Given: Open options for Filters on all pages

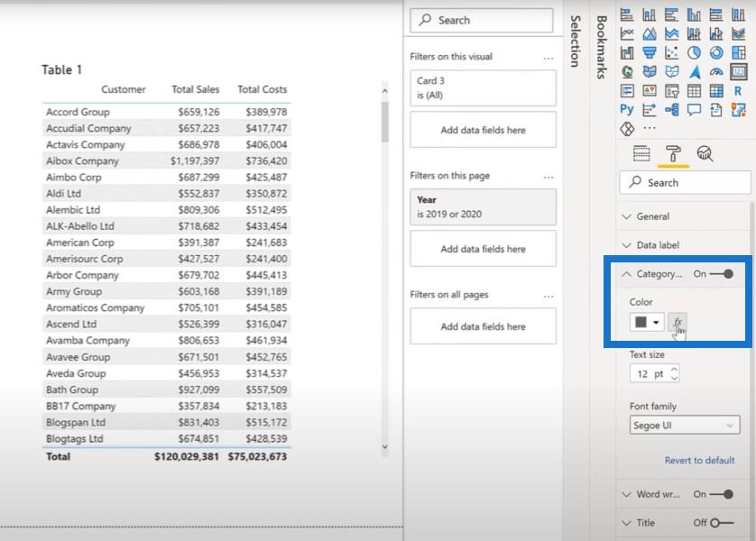Looking at the screenshot, I should 549,296.
